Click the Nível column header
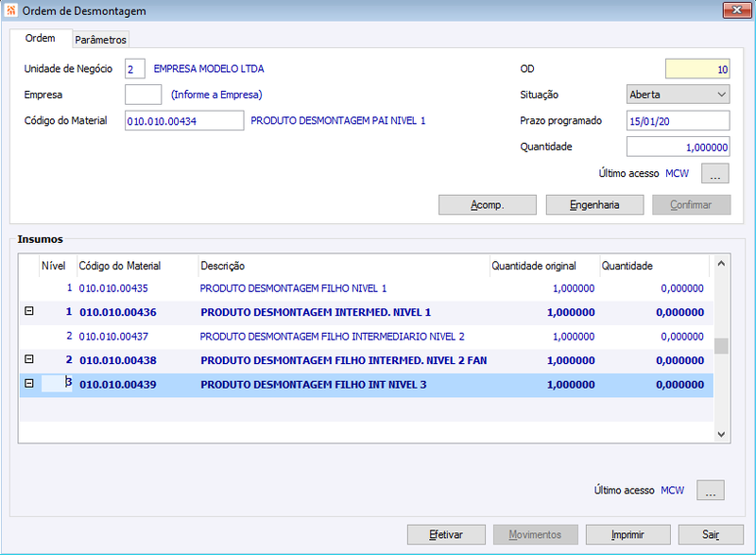Image resolution: width=756 pixels, height=555 pixels. pos(54,266)
